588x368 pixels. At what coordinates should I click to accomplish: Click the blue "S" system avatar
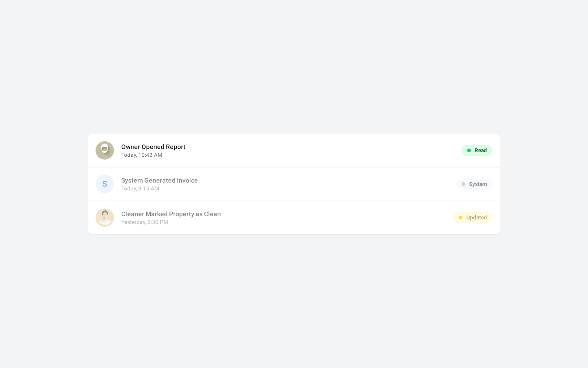tap(105, 184)
